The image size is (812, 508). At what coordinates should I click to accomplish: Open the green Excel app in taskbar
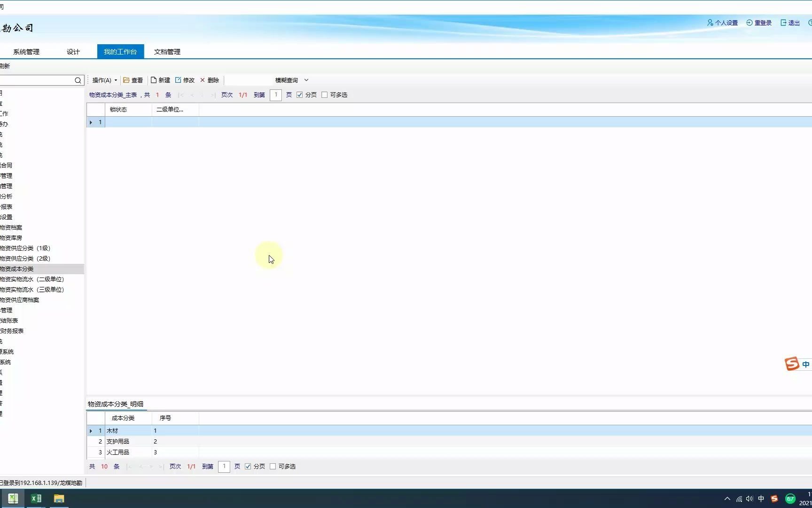coord(13,499)
